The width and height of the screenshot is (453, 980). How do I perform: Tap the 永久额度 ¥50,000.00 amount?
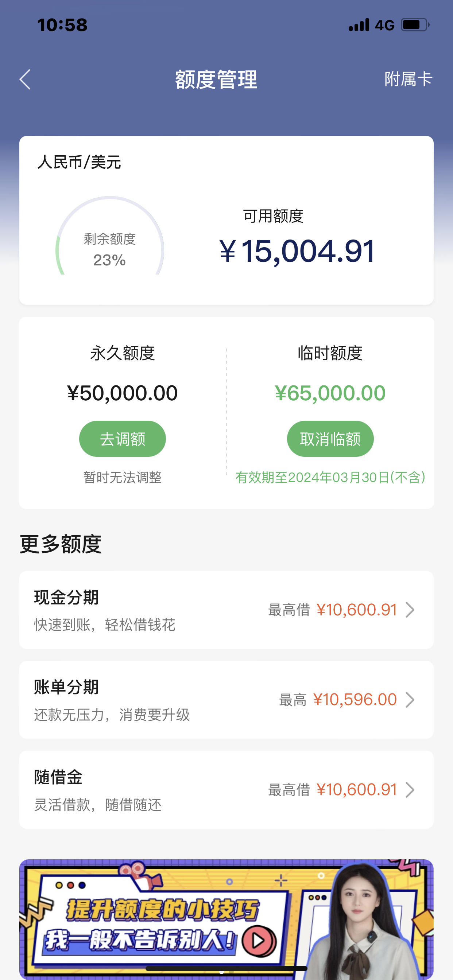point(123,393)
